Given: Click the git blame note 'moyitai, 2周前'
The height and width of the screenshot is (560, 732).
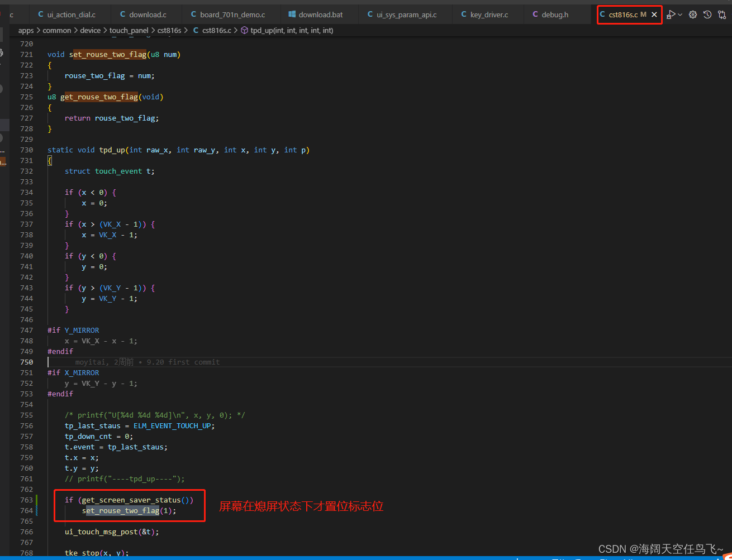Looking at the screenshot, I should coord(104,362).
